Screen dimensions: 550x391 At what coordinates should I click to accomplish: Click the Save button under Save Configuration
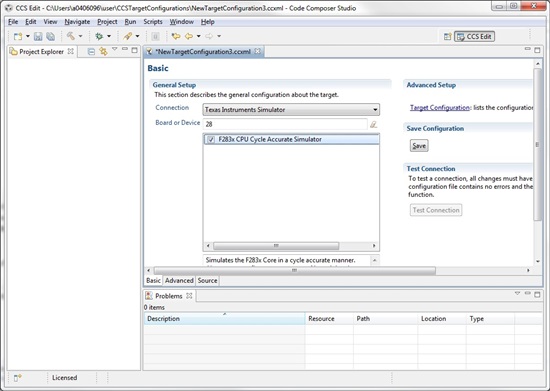419,146
